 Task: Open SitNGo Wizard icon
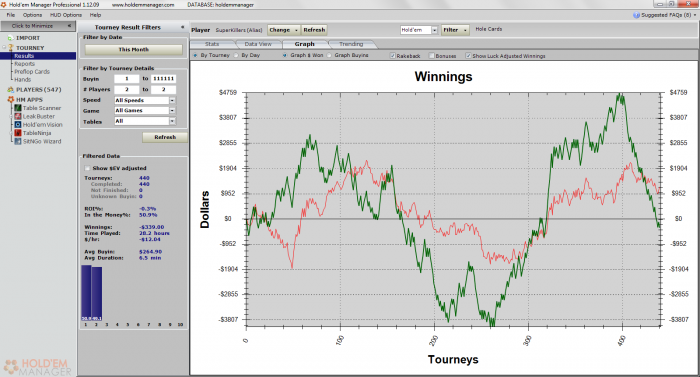point(18,141)
